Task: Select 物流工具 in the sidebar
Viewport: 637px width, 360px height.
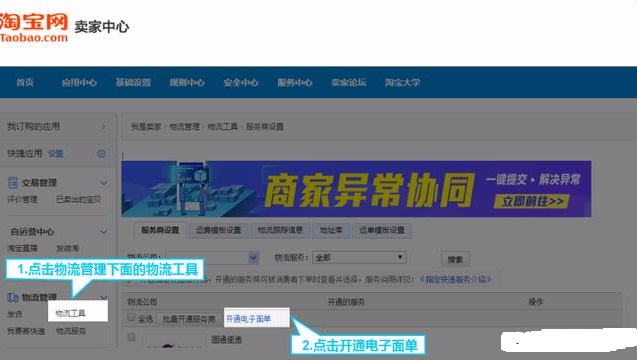Action: [70, 313]
